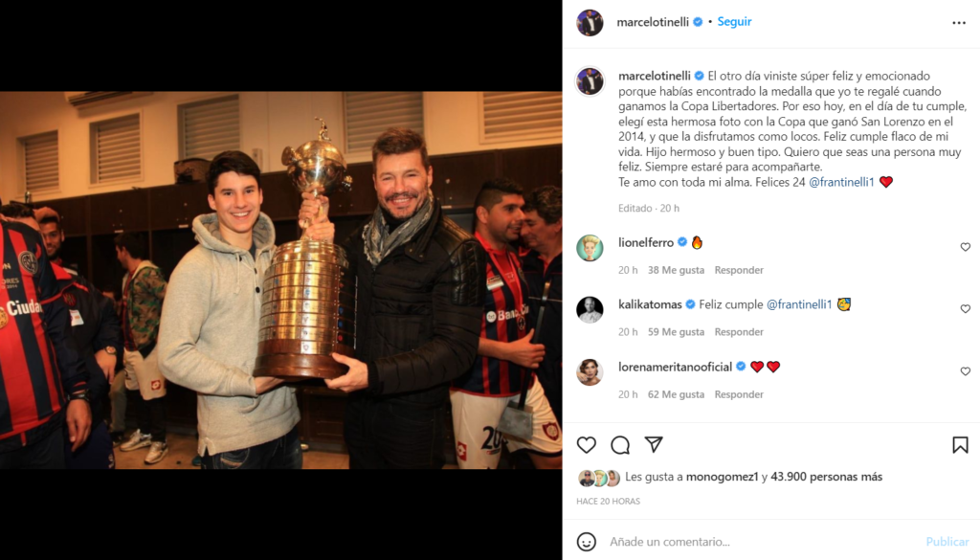Like kalikatomas's comment
Viewport: 980px width, 560px height.
pyautogui.click(x=965, y=309)
